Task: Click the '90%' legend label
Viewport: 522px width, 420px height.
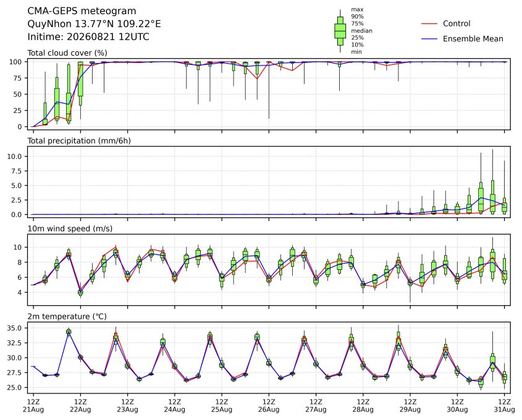Action: click(x=357, y=17)
